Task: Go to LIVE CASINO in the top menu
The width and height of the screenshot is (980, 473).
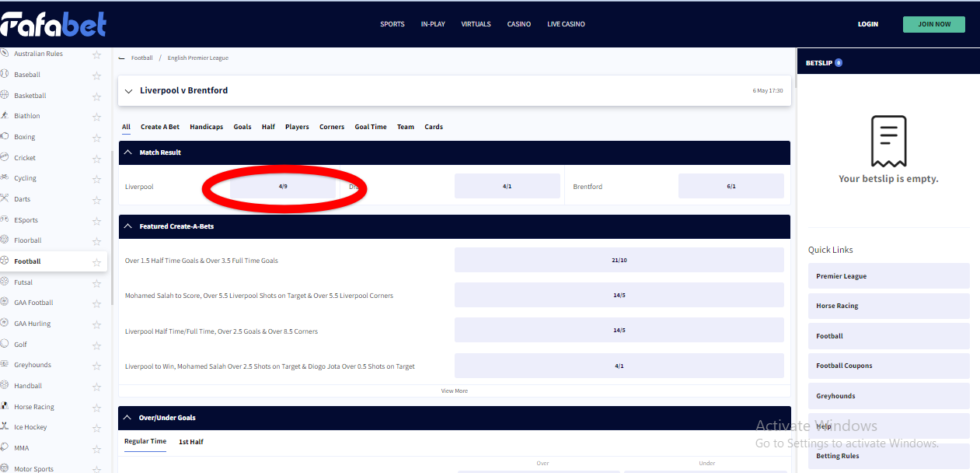Action: (x=566, y=24)
